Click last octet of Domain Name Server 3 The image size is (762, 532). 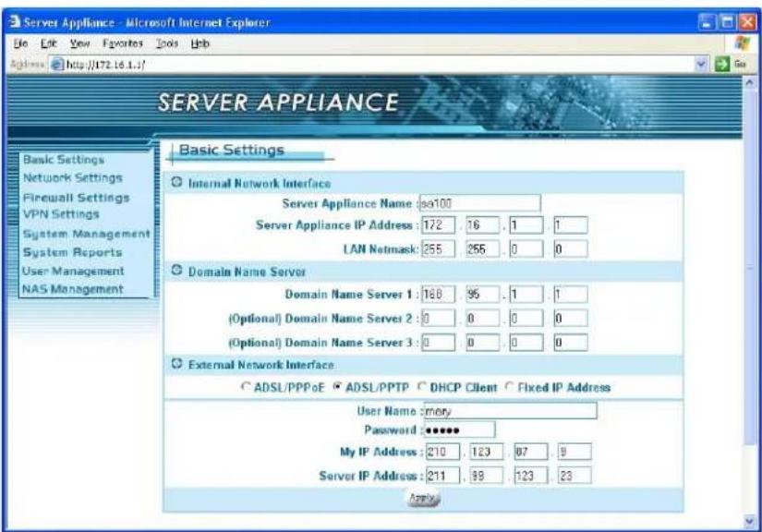571,343
